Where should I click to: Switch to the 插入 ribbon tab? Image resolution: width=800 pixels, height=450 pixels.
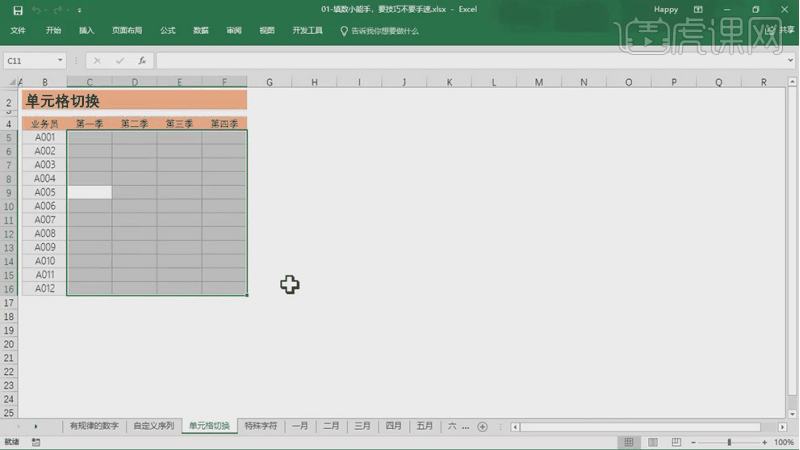(x=86, y=31)
